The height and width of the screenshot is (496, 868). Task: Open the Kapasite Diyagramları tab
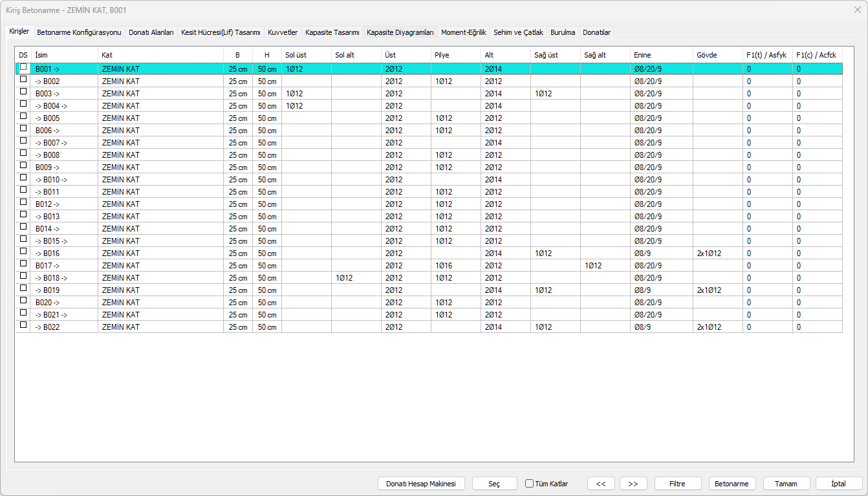click(400, 32)
